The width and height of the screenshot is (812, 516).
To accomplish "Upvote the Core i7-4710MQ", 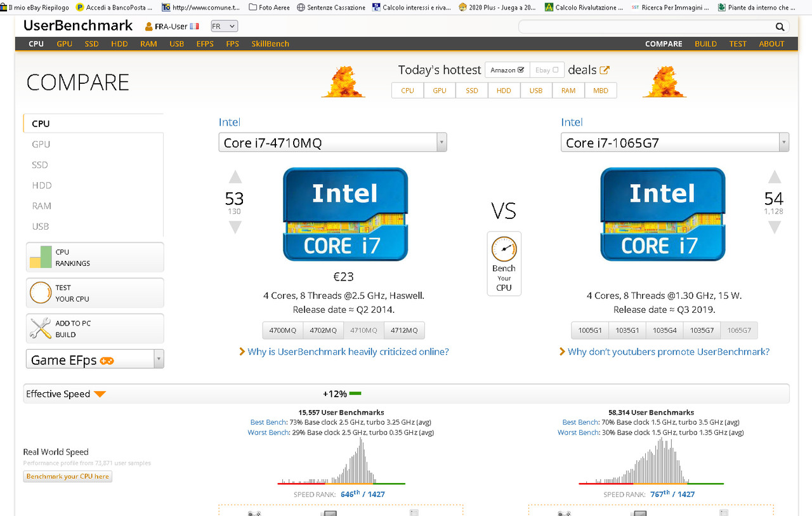I will pyautogui.click(x=235, y=177).
